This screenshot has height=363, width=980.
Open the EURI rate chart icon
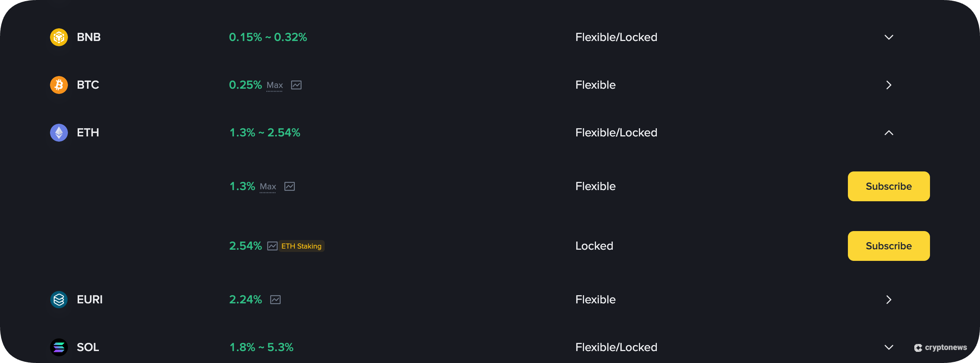(275, 300)
